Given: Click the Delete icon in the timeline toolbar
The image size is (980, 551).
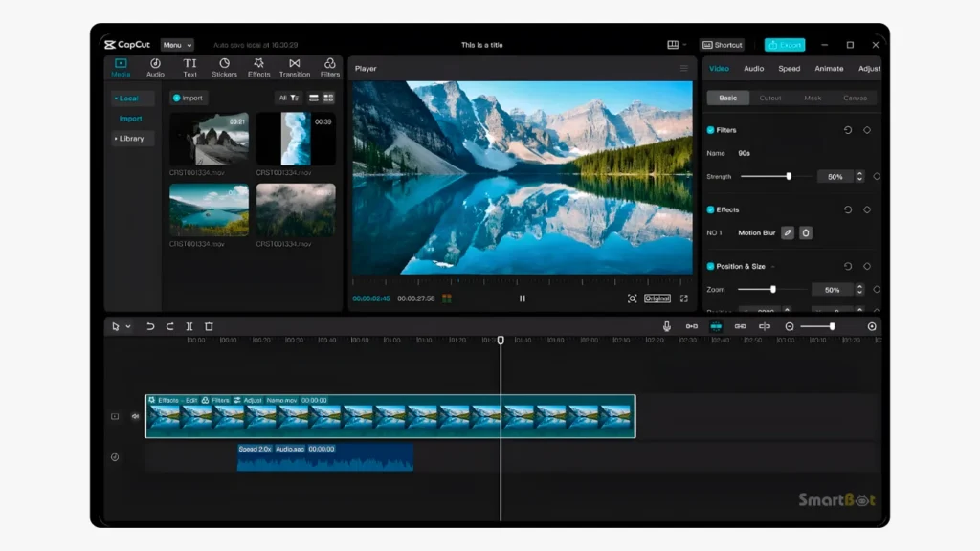Looking at the screenshot, I should 211,326.
